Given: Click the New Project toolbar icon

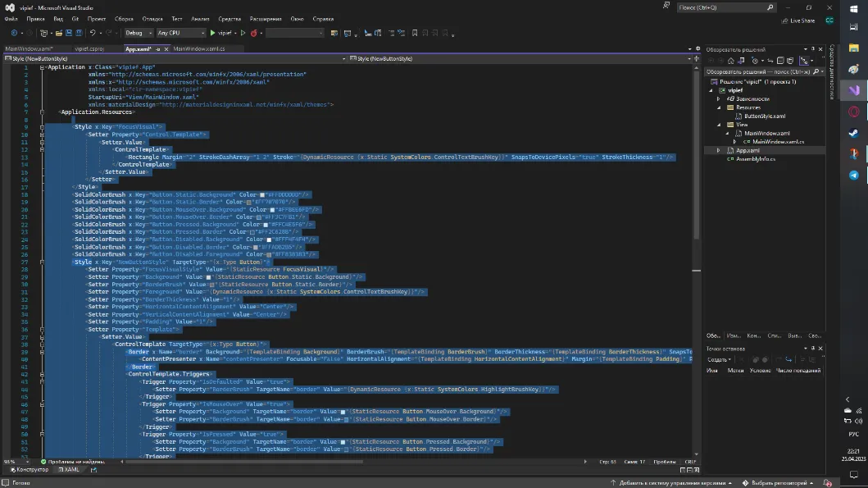Looking at the screenshot, I should 43,34.
